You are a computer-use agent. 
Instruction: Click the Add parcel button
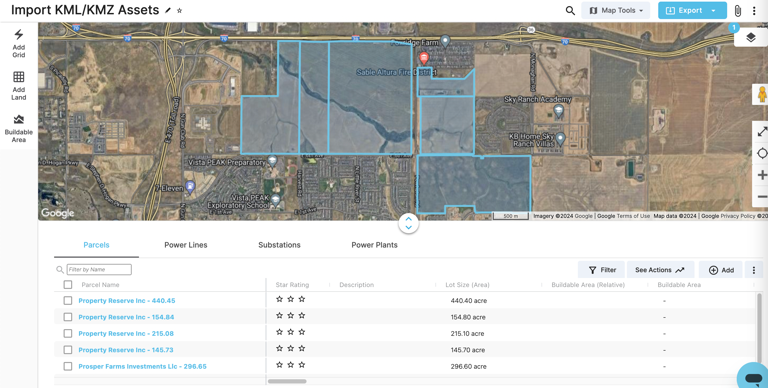(721, 270)
